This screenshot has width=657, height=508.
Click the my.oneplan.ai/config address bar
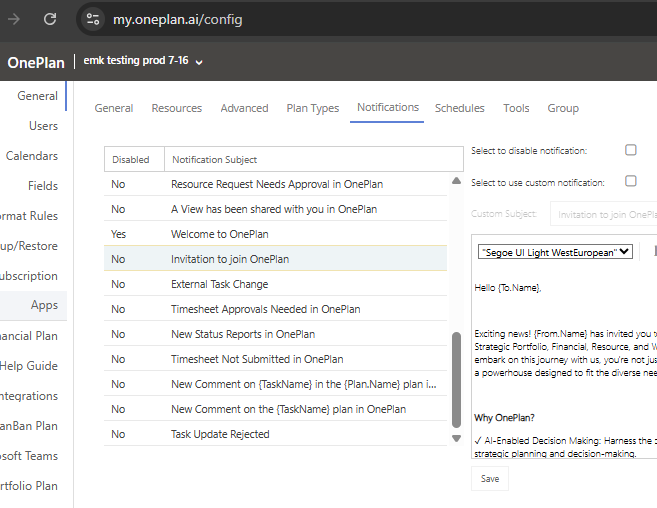pos(178,19)
